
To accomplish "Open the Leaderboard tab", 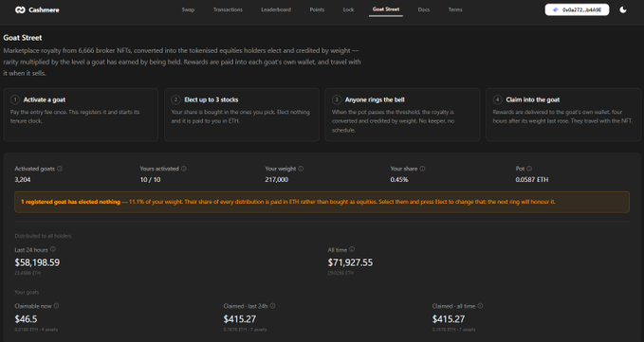I will click(x=276, y=9).
